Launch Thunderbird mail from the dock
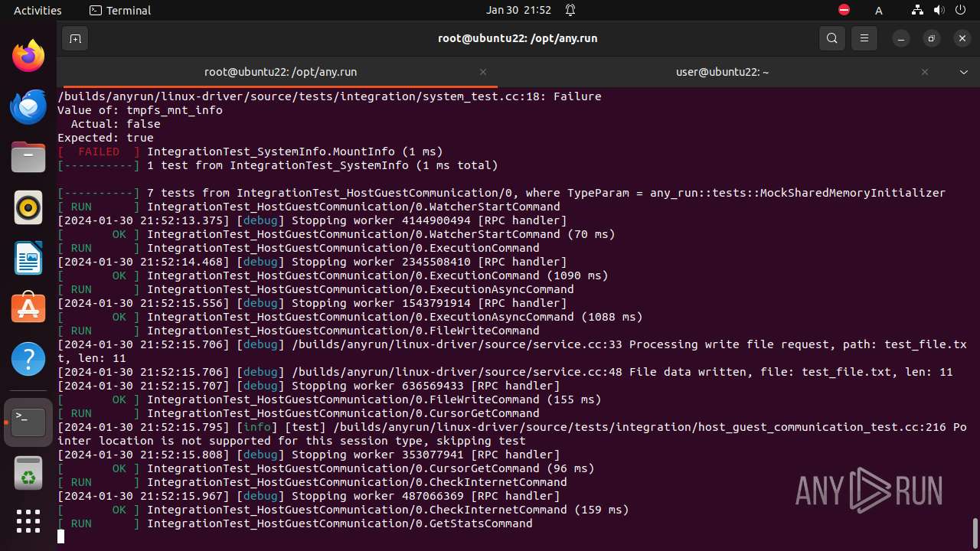Viewport: 980px width, 551px height. pos(28,106)
